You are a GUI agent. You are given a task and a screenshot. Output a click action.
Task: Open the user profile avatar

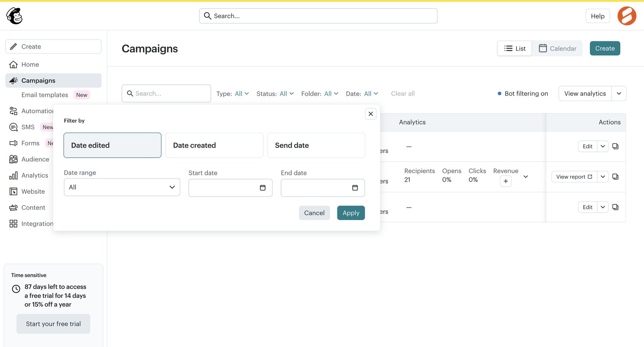click(627, 16)
